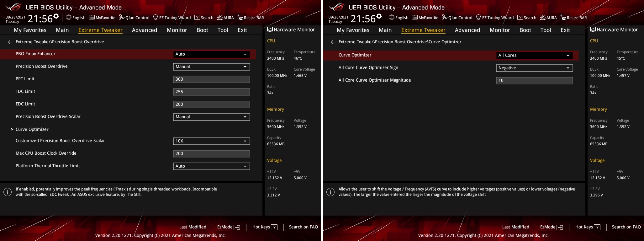
Task: Go back from Precision Boost Overdrive page
Action: pos(10,42)
